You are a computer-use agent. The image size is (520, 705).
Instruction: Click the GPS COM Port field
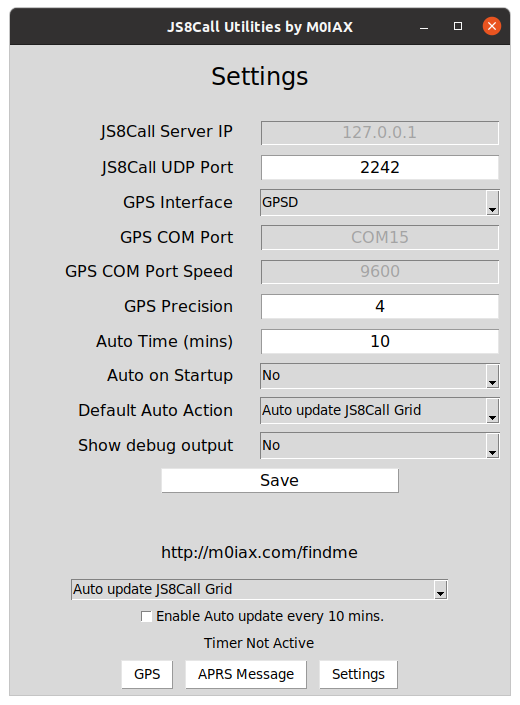(380, 237)
